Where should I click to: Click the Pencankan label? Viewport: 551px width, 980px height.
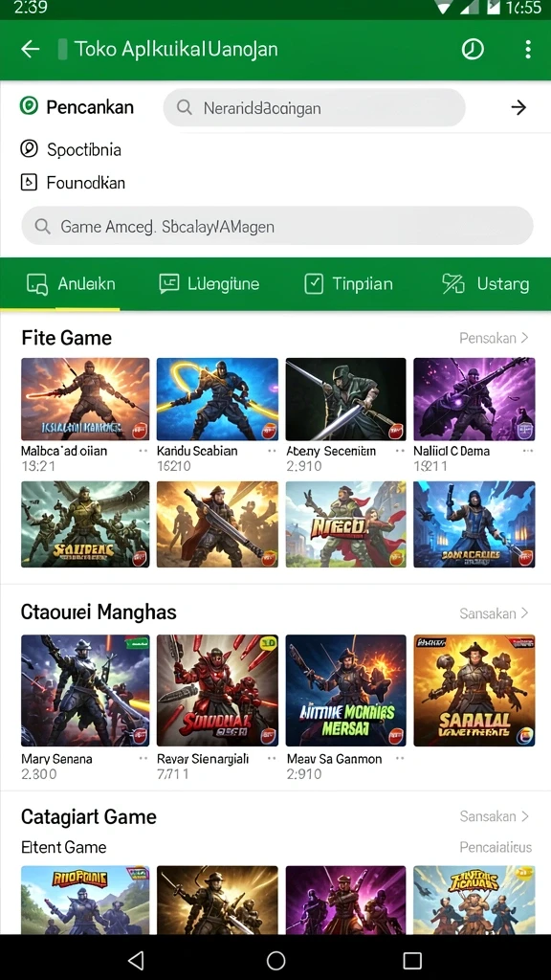pyautogui.click(x=90, y=107)
